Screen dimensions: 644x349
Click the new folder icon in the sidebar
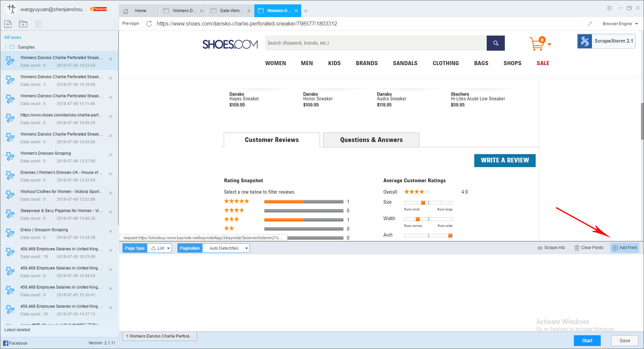click(x=23, y=24)
